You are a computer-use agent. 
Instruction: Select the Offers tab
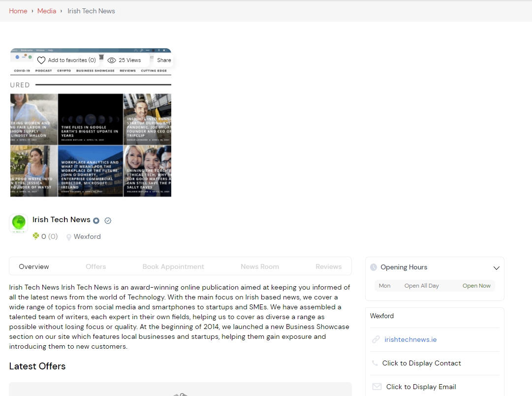click(95, 266)
